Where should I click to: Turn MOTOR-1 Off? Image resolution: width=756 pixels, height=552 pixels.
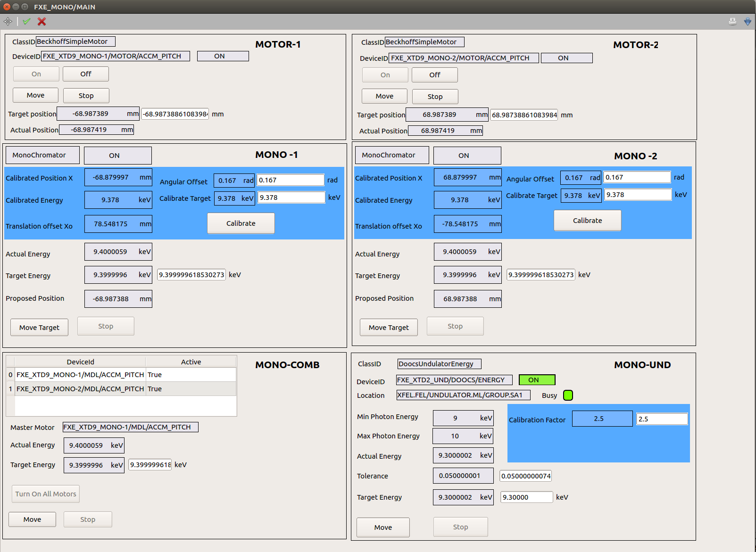pos(86,74)
